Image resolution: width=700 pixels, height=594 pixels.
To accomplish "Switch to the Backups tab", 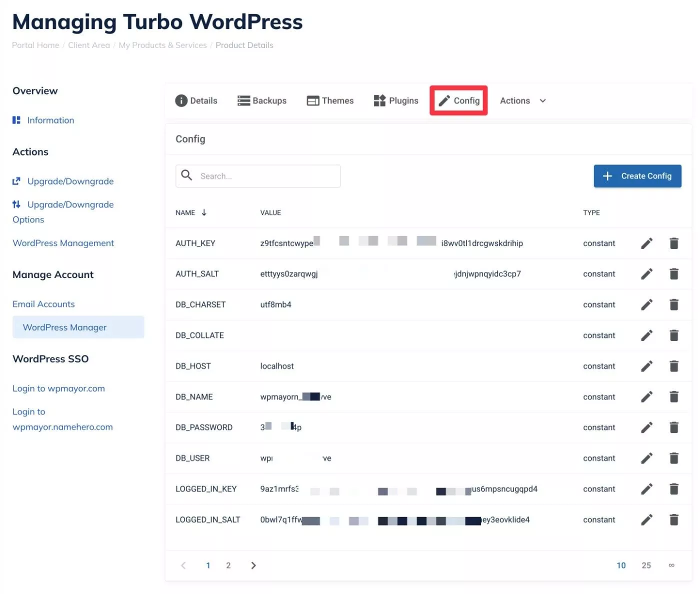I will click(x=262, y=100).
